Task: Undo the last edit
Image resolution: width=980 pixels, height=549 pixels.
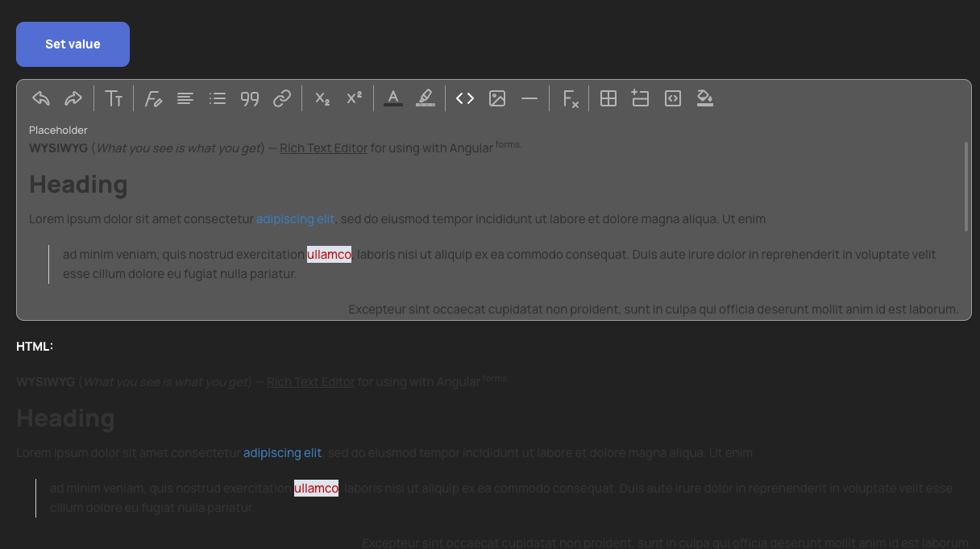Action: pos(41,98)
